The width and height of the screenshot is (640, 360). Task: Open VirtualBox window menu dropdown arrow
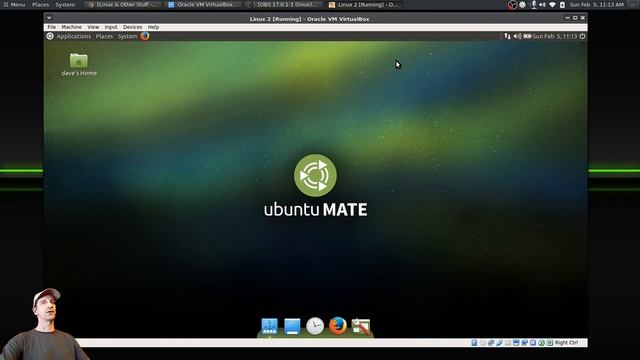49,18
